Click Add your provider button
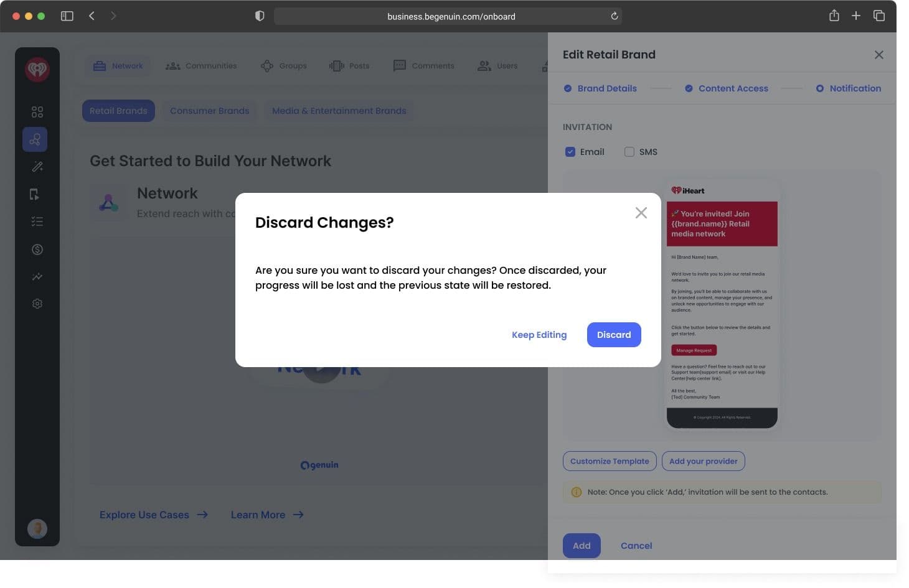The width and height of the screenshot is (909, 588). pos(703,461)
